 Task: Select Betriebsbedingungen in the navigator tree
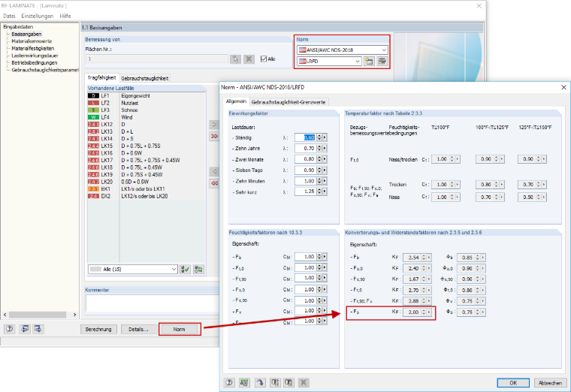35,62
